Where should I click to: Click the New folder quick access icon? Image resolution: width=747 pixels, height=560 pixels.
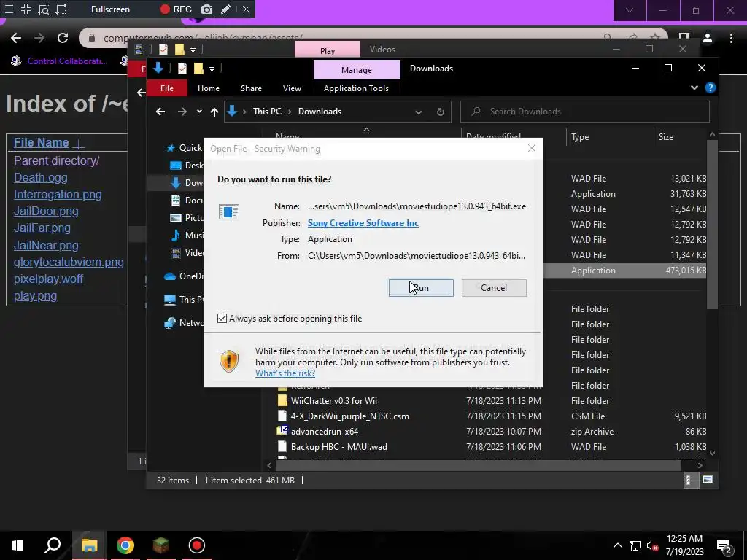pyautogui.click(x=198, y=69)
